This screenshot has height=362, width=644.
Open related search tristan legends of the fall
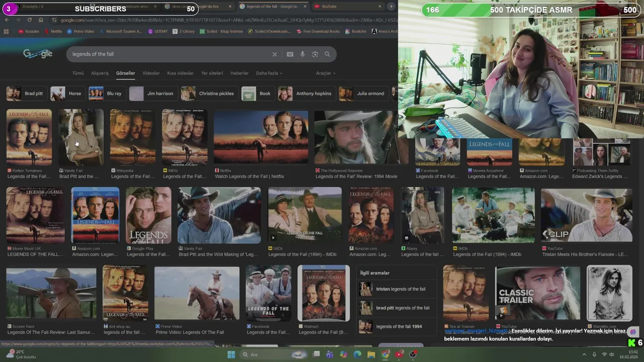396,289
